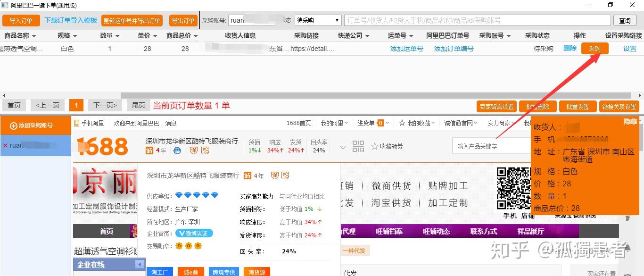Collapse the 企业在线 panel with its arrow
The height and width of the screenshot is (276, 644).
coord(140,265)
